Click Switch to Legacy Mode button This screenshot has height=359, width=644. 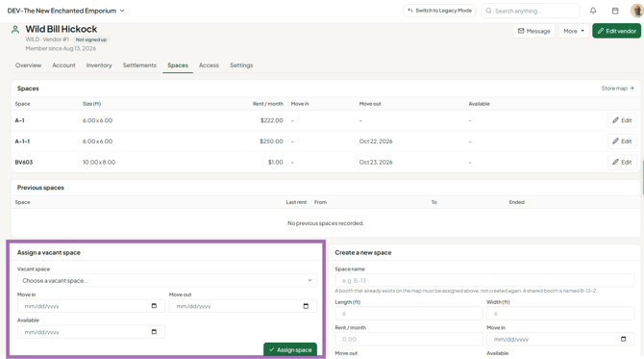pos(439,11)
